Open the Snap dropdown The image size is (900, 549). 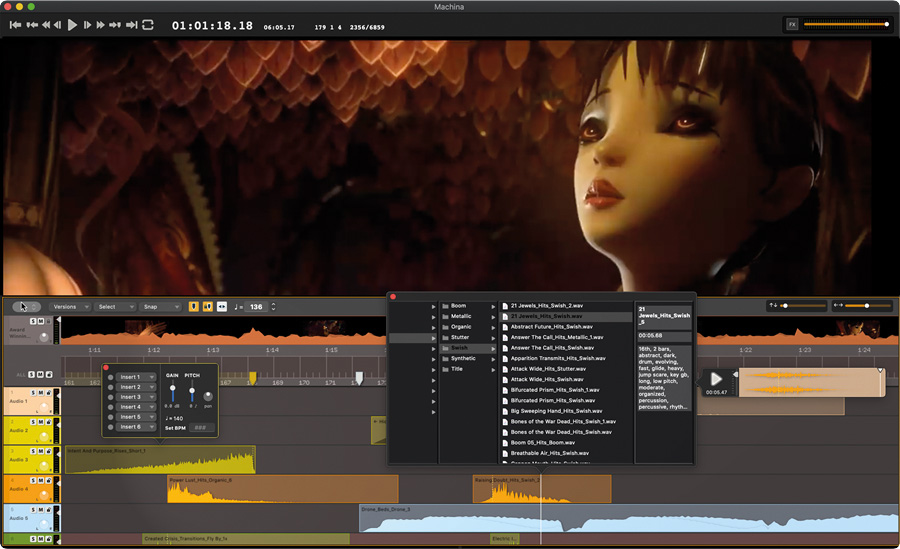161,307
